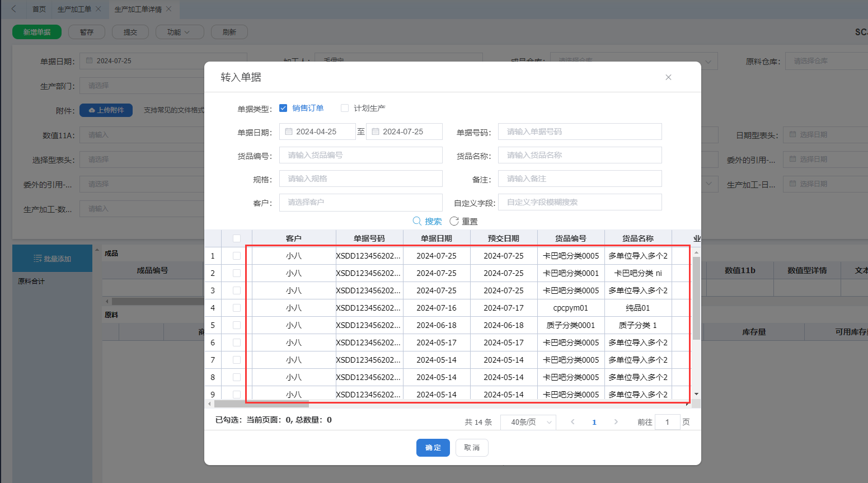Click the 重置 reset circular arrow icon
This screenshot has height=483, width=868.
[x=454, y=221]
